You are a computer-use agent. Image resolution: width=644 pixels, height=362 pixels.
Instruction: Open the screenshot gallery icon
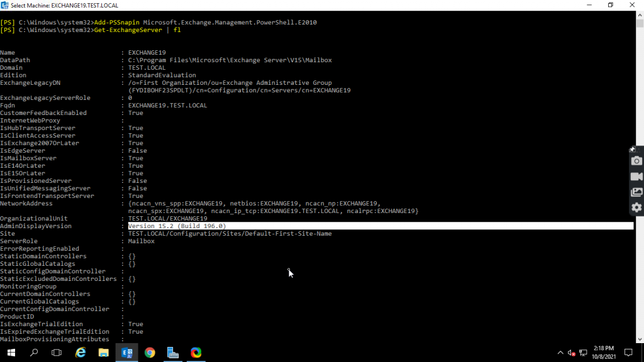(636, 192)
